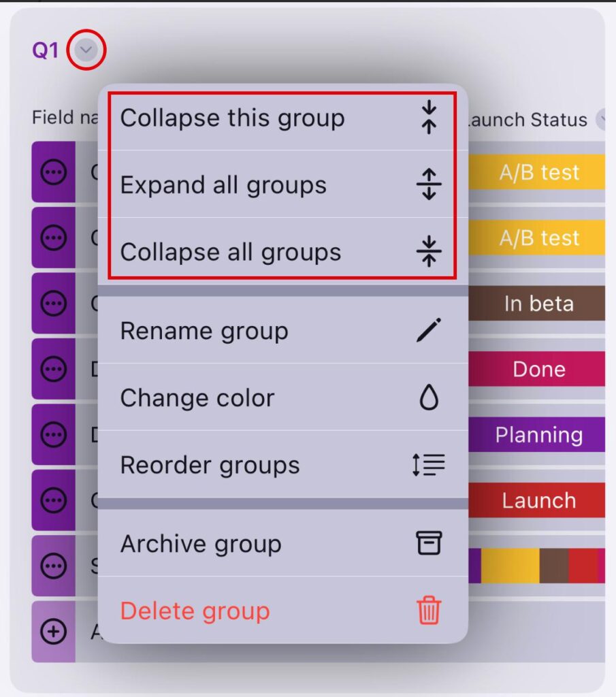Click the archive box icon
616x697 pixels.
(429, 543)
